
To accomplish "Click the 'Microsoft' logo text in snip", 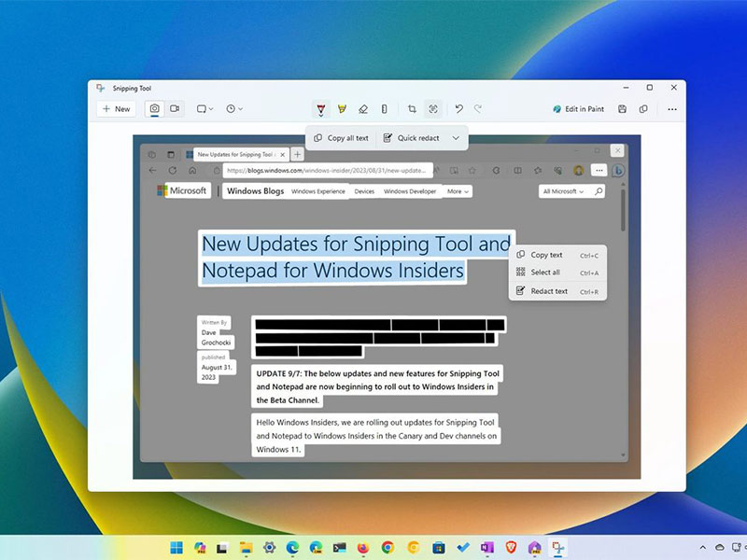I will (x=189, y=190).
